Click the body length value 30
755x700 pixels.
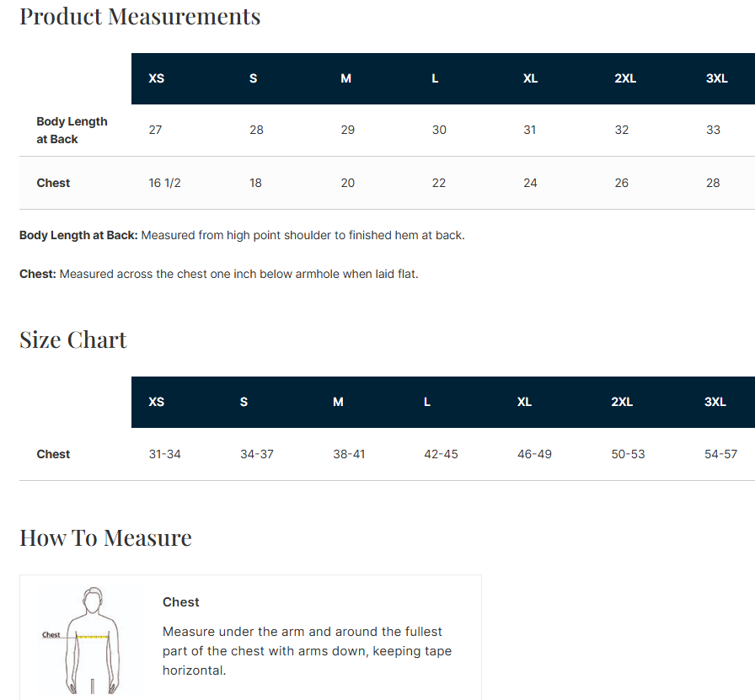click(439, 130)
